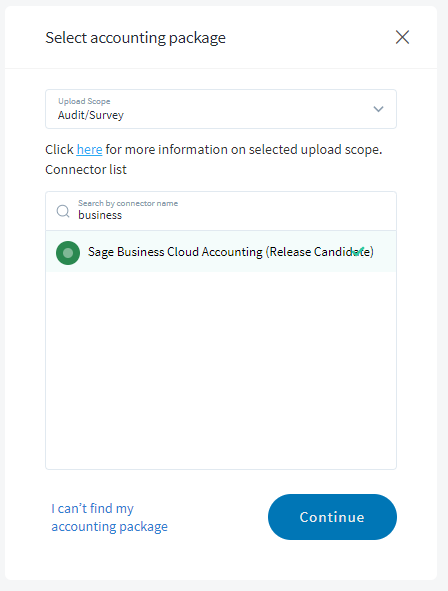
Task: Click 'for more information on selected upload scope' text
Action: coord(244,150)
